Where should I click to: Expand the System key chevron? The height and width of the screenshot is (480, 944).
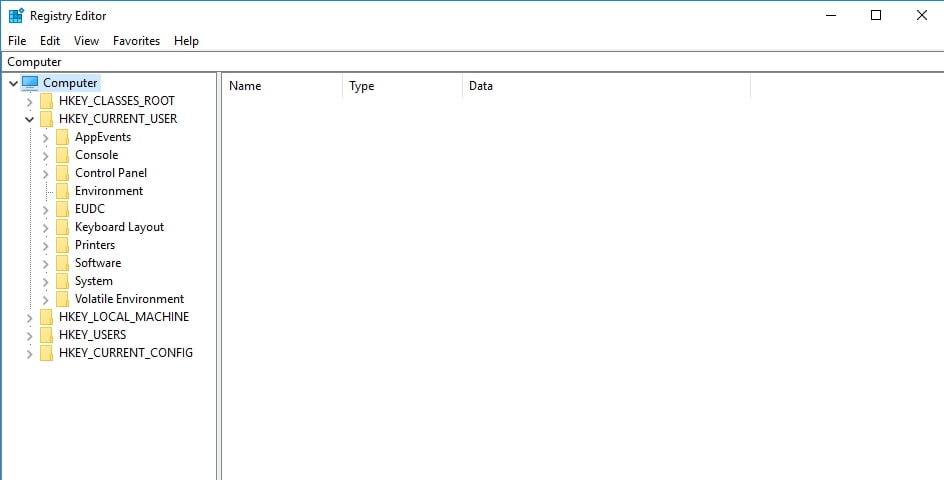click(x=45, y=282)
